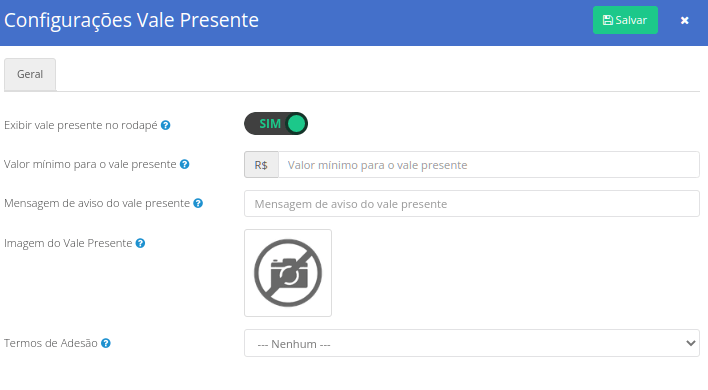Click help icon beside Imagem do Vale Presente
This screenshot has width=708, height=390.
click(x=140, y=243)
